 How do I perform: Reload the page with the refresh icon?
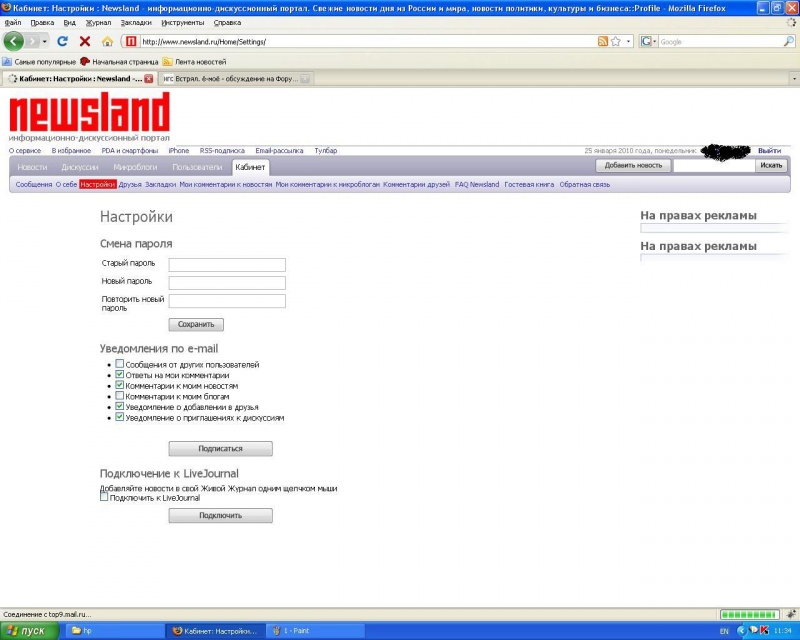coord(62,41)
